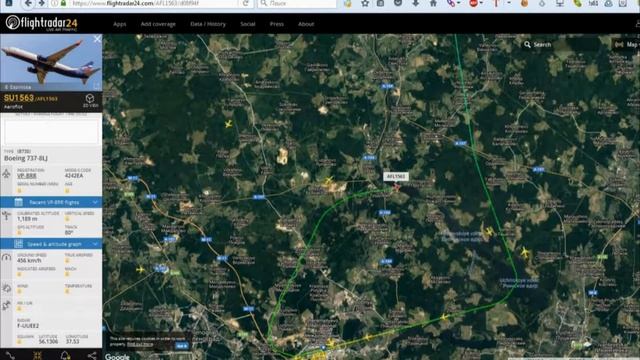Click the share icon in bottom bar

click(x=92, y=356)
